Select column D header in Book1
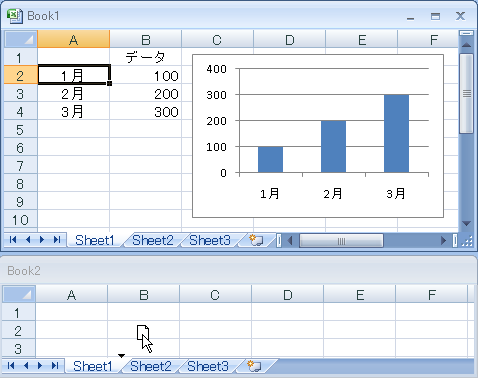The width and height of the screenshot is (478, 378). (x=290, y=39)
